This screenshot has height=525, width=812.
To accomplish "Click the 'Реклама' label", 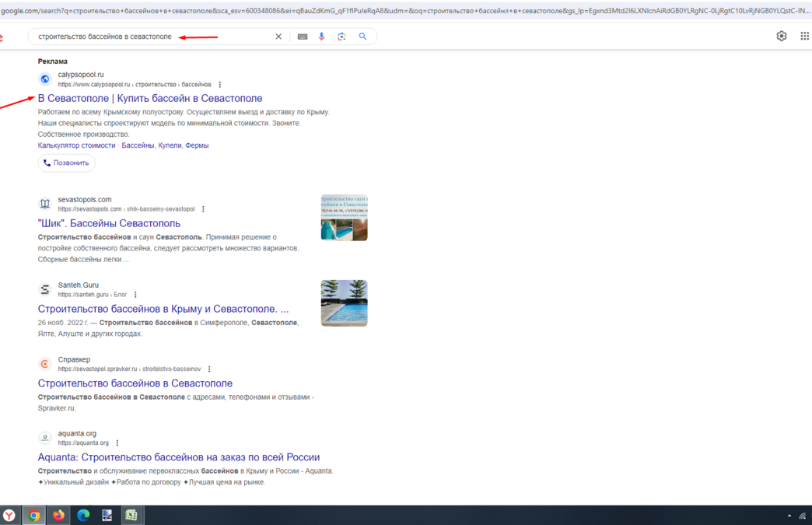I will pyautogui.click(x=52, y=61).
